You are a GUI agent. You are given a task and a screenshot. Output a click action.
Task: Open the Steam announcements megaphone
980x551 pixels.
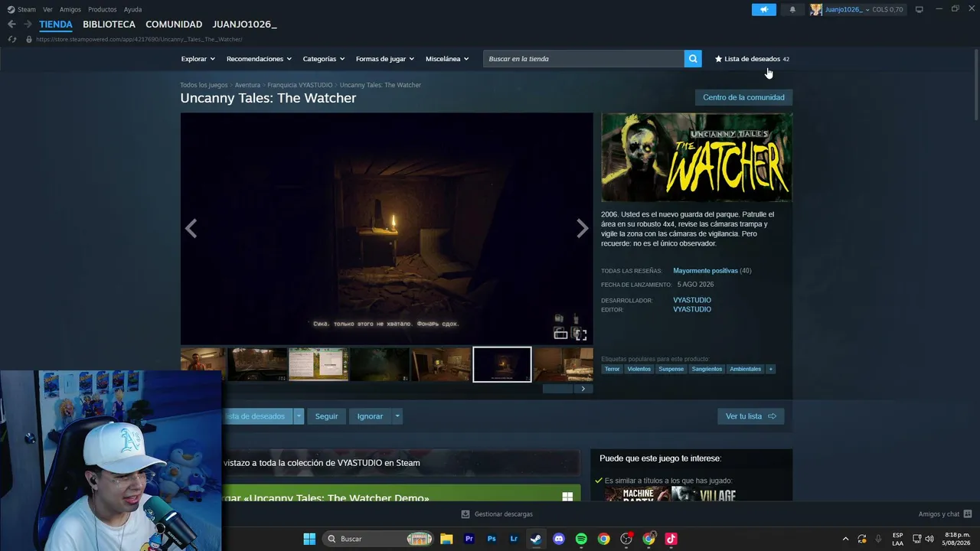pos(763,9)
